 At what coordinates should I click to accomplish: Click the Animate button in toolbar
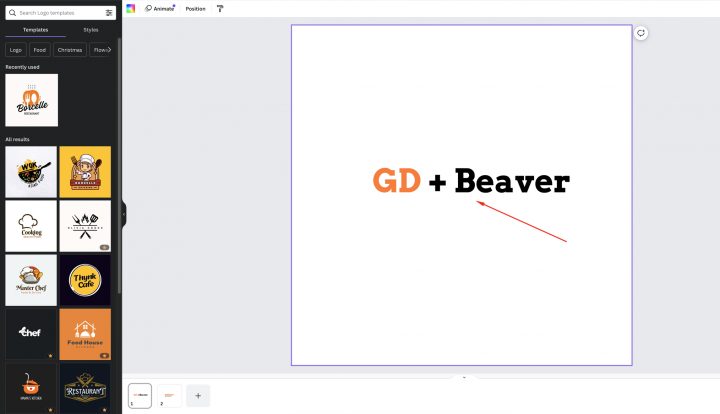coord(160,8)
